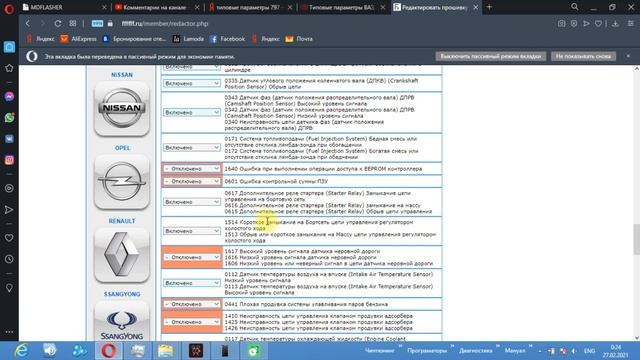Viewport: 640px width, 360px height.
Task: Switch to the third Yandex search tab
Action: (250, 7)
